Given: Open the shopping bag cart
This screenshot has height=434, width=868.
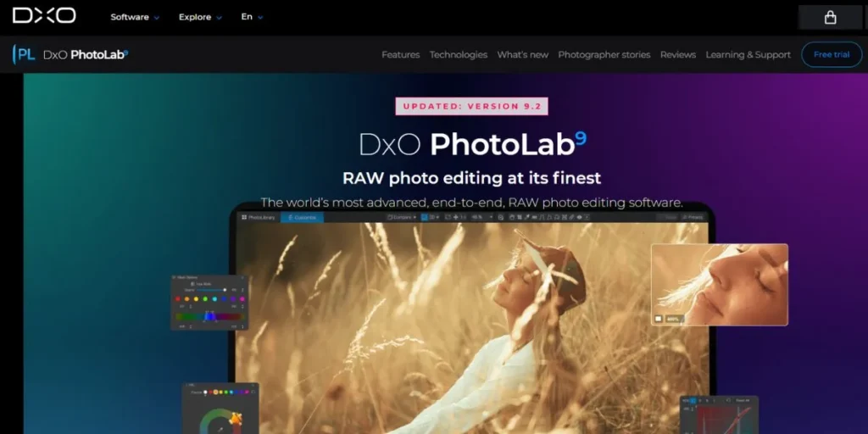Looking at the screenshot, I should [x=830, y=17].
